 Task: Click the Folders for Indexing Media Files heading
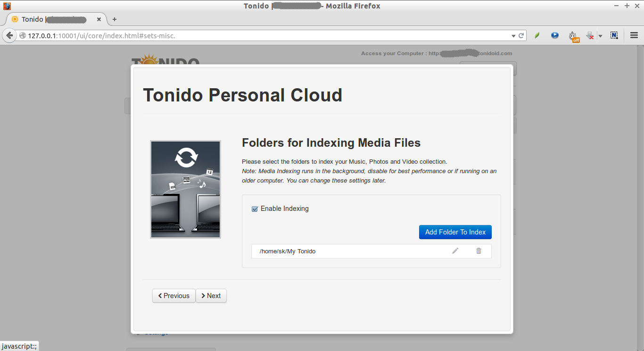click(331, 143)
